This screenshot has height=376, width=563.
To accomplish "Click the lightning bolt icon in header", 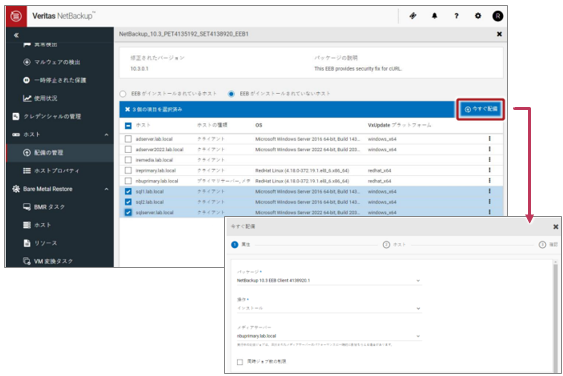I will point(413,16).
